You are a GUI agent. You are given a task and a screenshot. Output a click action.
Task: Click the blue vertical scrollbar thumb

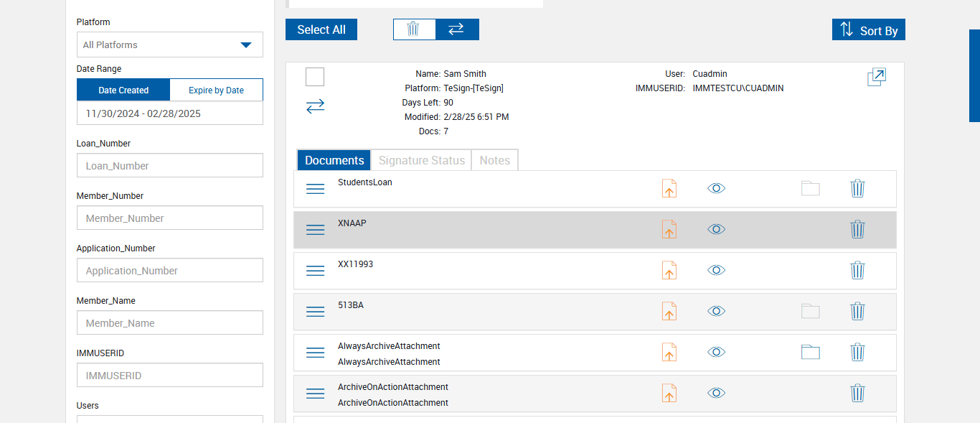tap(974, 75)
